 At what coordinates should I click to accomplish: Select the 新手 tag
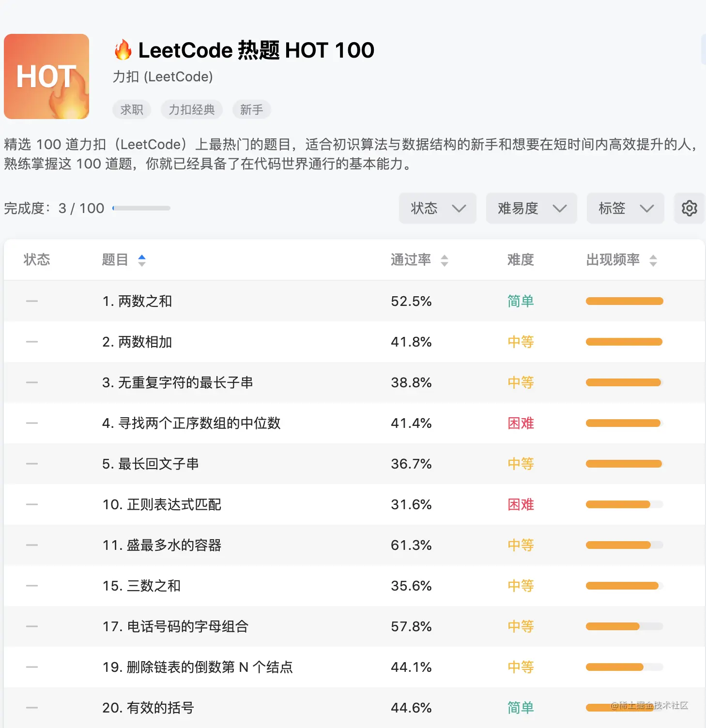click(251, 109)
